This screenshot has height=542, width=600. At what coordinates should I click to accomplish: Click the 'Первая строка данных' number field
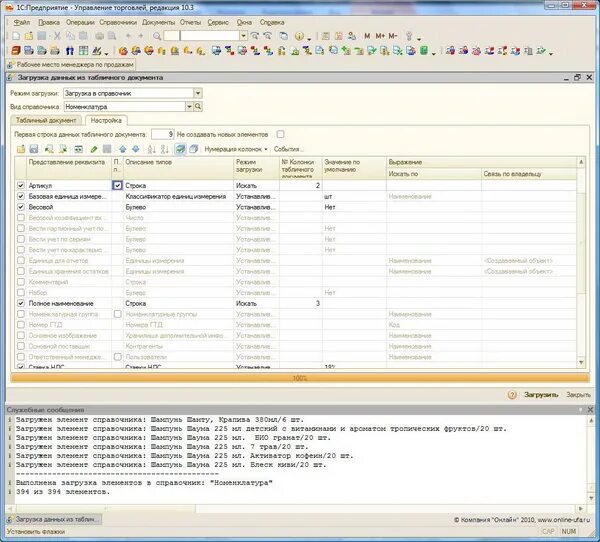tap(163, 134)
